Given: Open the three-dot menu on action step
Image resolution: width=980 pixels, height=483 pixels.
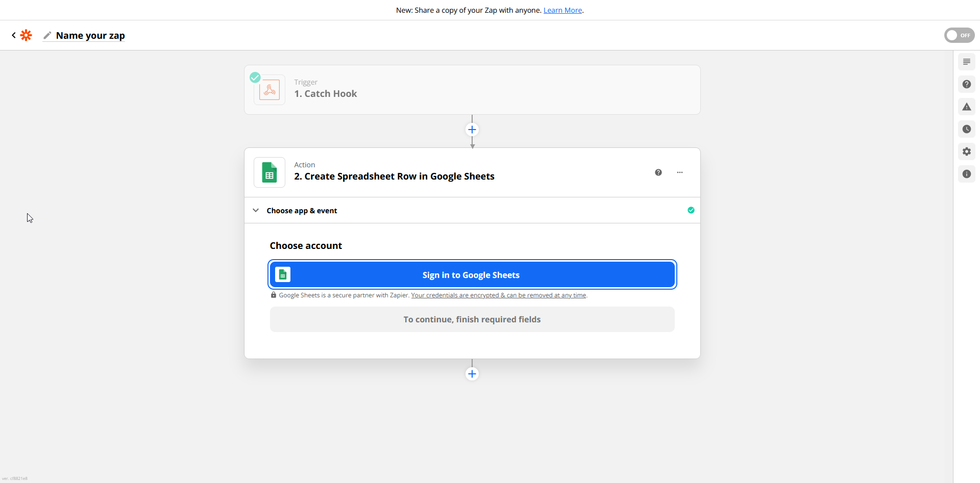Looking at the screenshot, I should point(680,172).
